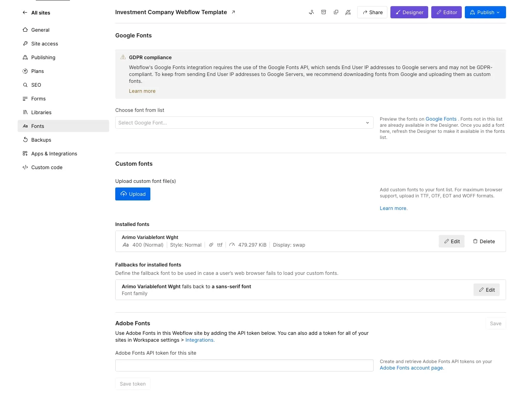
Task: Click the Site access key icon
Action: [x=25, y=44]
